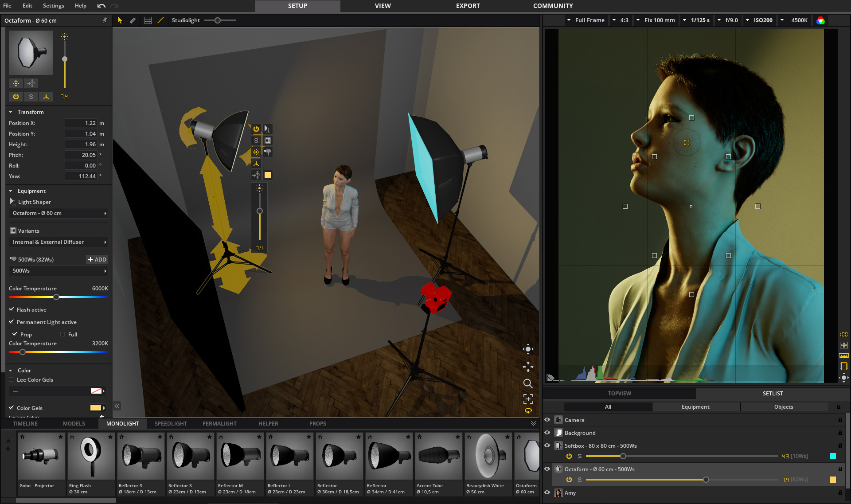This screenshot has width=851, height=504.
Task: Open the Full Frame sensor dropdown
Action: point(586,20)
